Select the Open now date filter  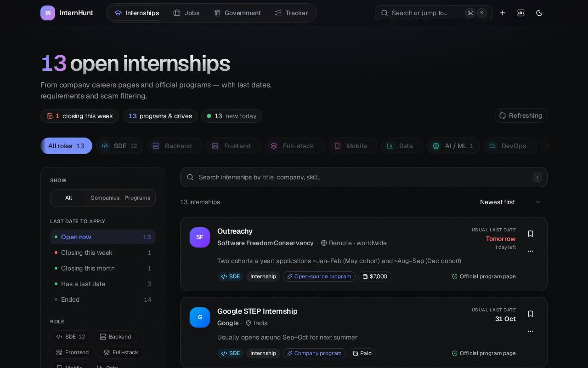coord(103,237)
